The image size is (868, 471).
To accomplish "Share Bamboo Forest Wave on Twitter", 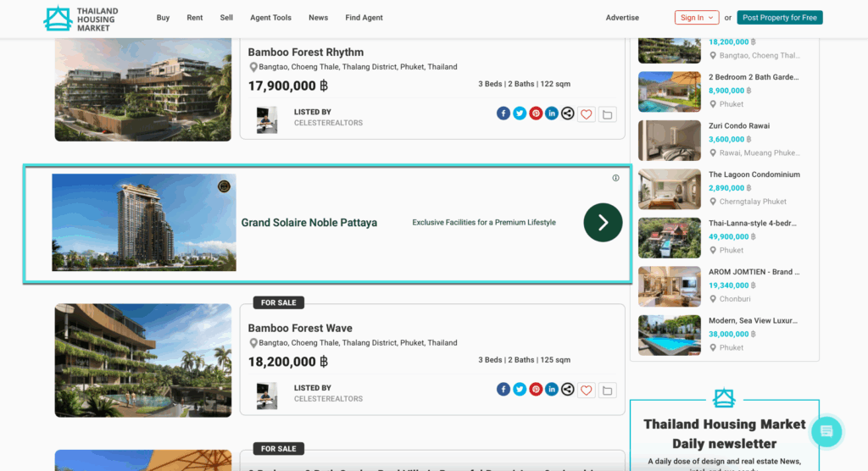I will coord(520,390).
